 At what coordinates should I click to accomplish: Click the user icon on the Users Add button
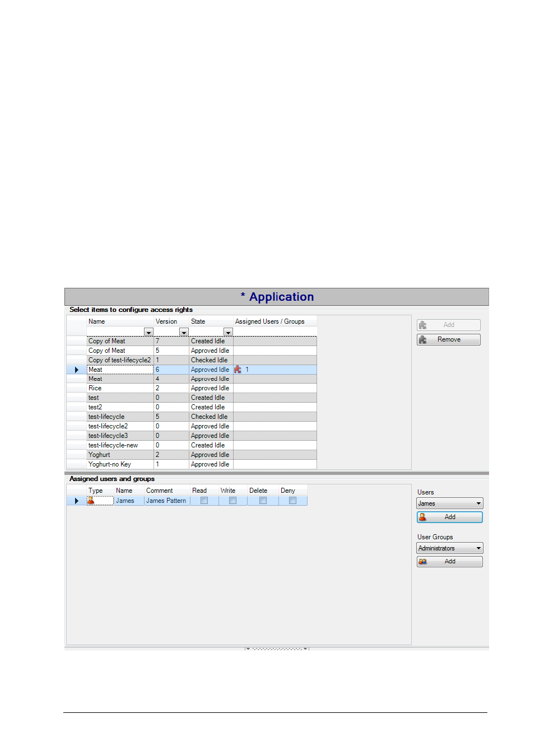coord(422,517)
